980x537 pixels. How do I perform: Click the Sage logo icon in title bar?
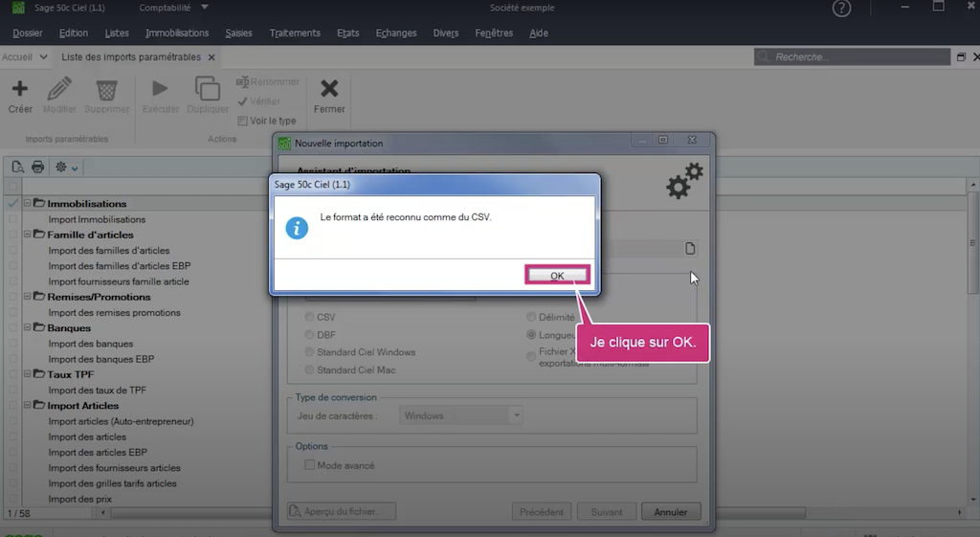click(x=19, y=8)
